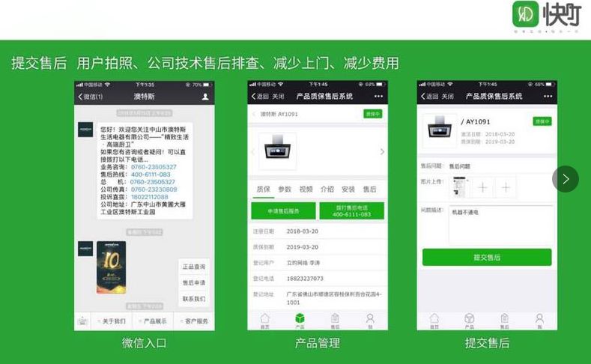Open 产品展示 bottom menu in chat
Screen dimensions: 591x364
coord(153,321)
